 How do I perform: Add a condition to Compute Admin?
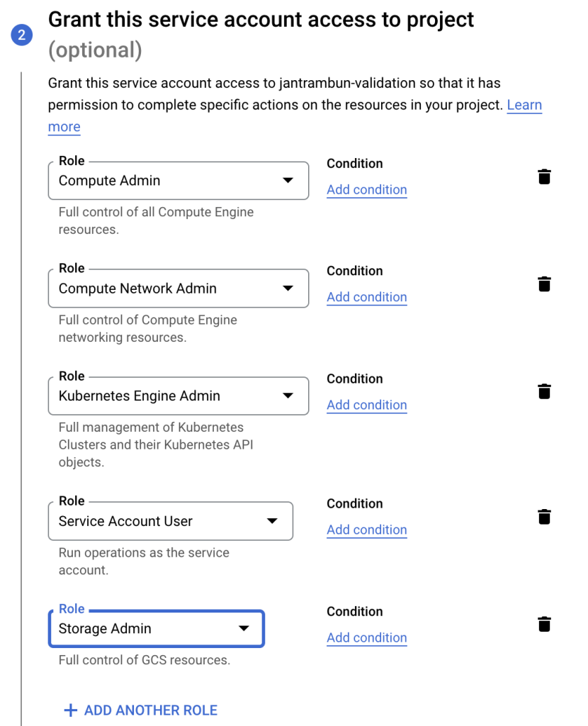[366, 189]
